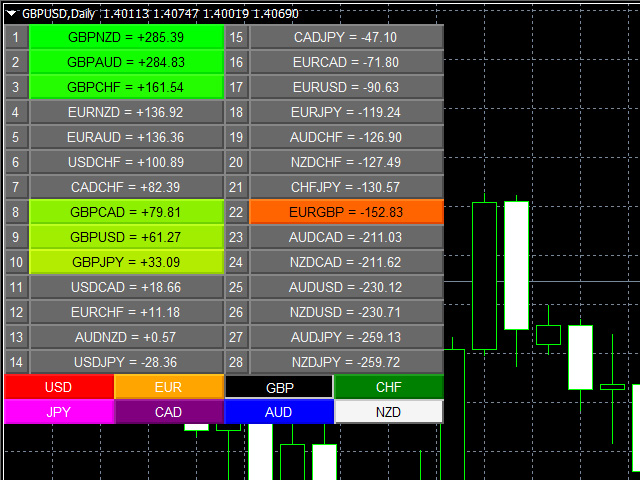Toggle the white NZD currency filter
640x480 pixels.
[x=389, y=412]
